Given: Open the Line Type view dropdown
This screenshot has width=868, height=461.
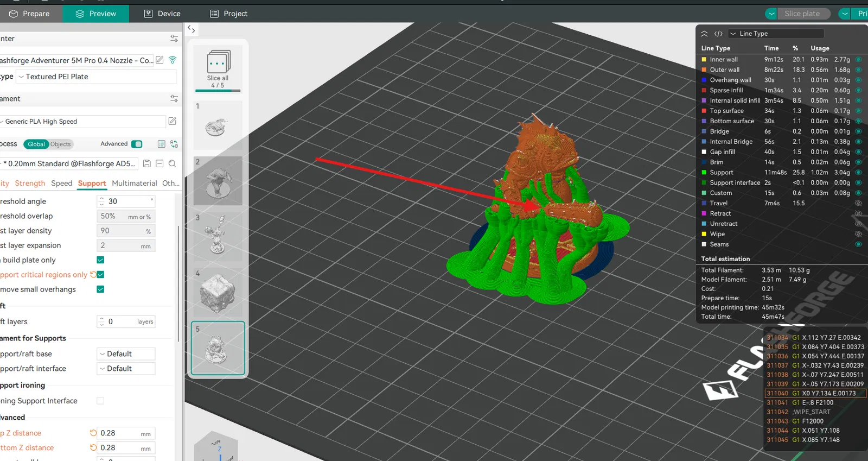Looking at the screenshot, I should coord(776,34).
